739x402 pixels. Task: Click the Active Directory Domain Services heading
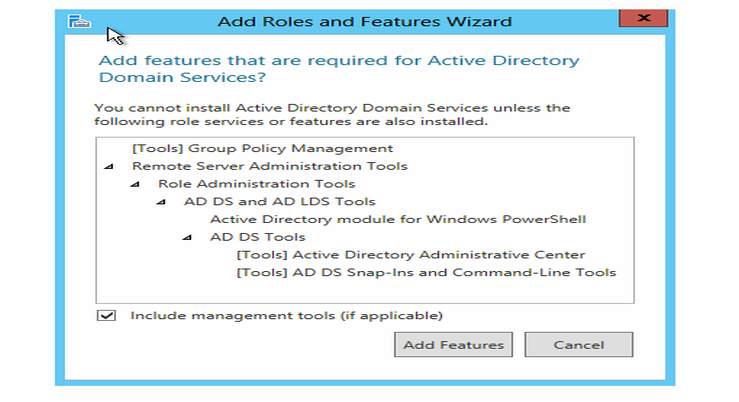[x=339, y=69]
